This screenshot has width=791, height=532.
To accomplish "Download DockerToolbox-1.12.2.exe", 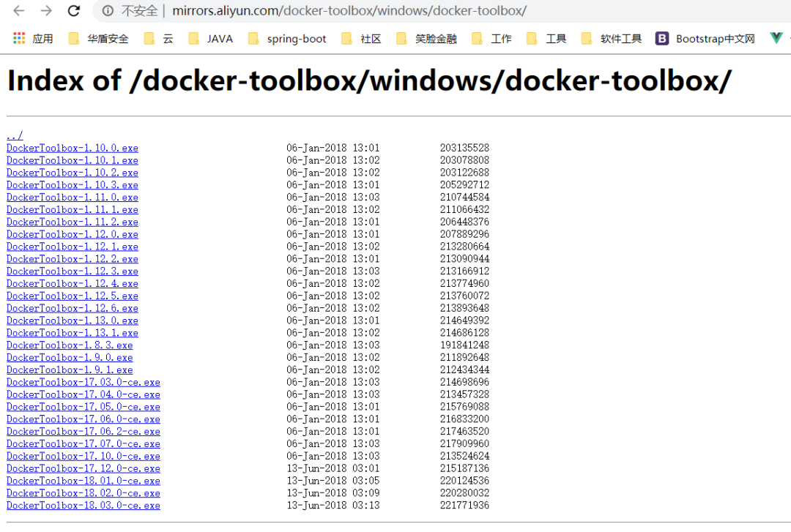I will point(72,259).
